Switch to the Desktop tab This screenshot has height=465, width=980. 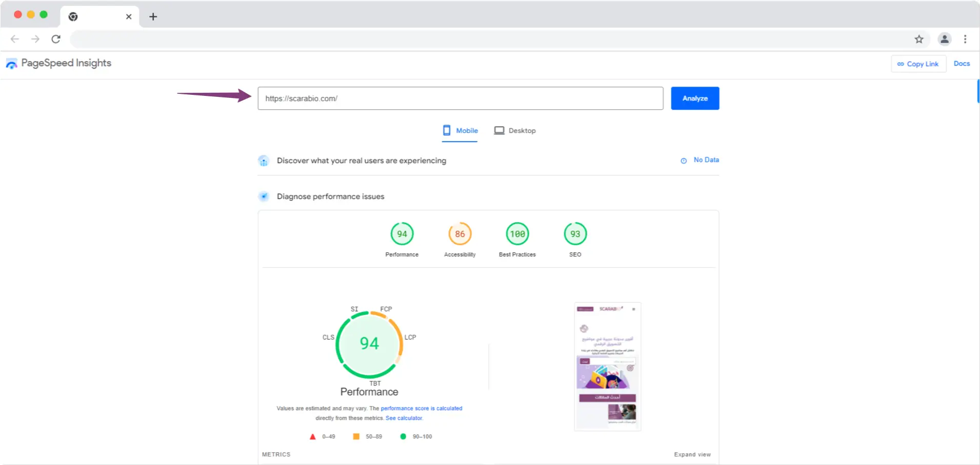(515, 131)
